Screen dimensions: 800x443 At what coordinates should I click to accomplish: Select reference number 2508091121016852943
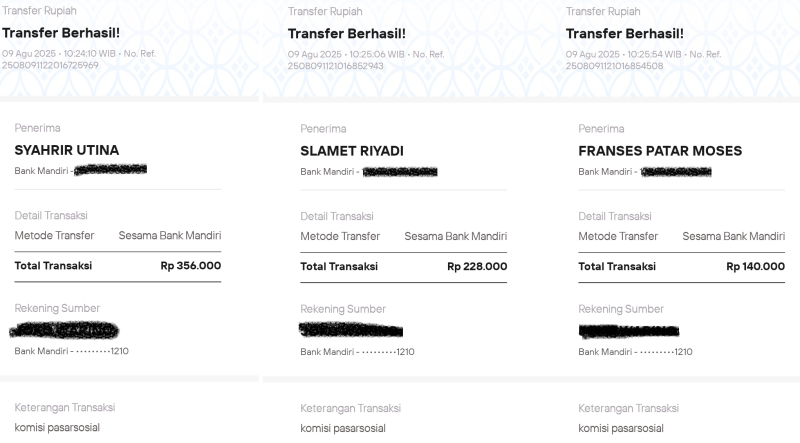[x=336, y=66]
